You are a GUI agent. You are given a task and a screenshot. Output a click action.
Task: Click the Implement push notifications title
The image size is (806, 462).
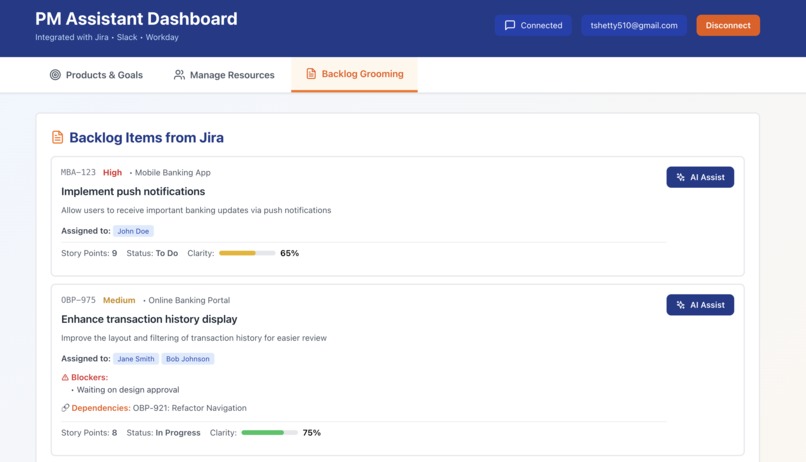click(133, 191)
